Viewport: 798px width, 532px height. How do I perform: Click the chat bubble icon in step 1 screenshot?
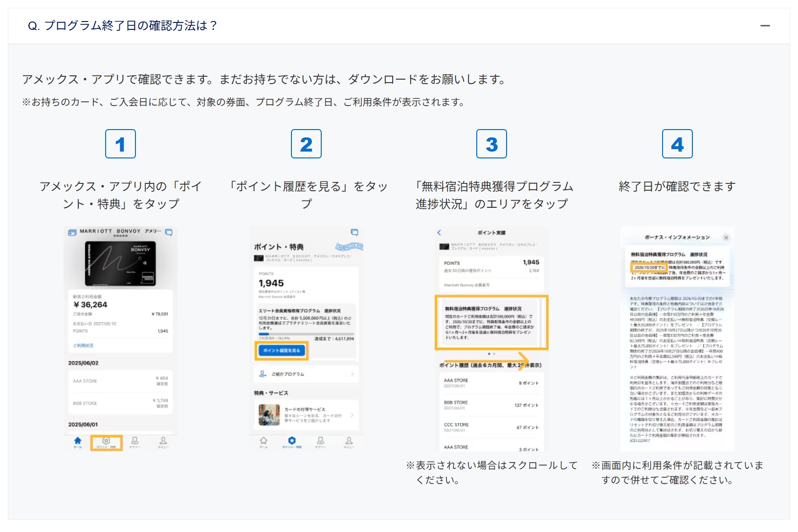[169, 232]
